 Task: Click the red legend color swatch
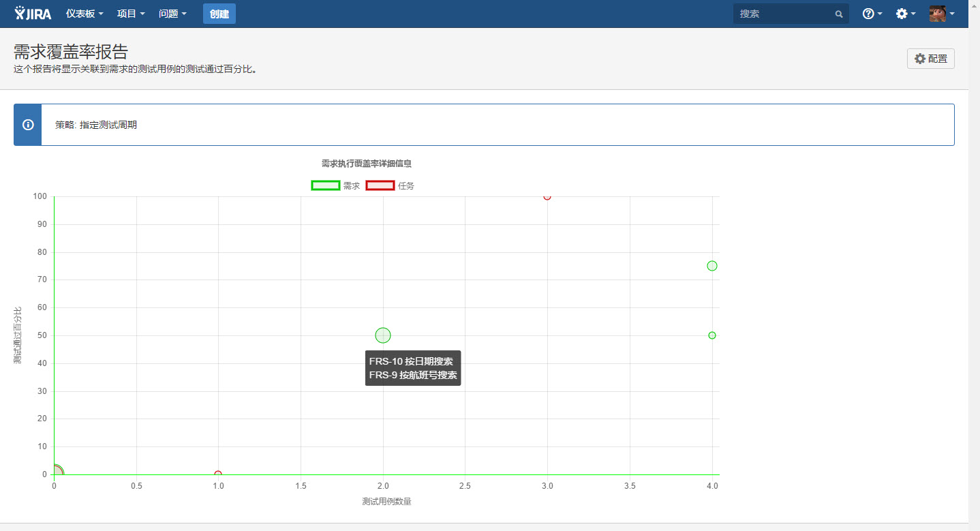pyautogui.click(x=380, y=185)
